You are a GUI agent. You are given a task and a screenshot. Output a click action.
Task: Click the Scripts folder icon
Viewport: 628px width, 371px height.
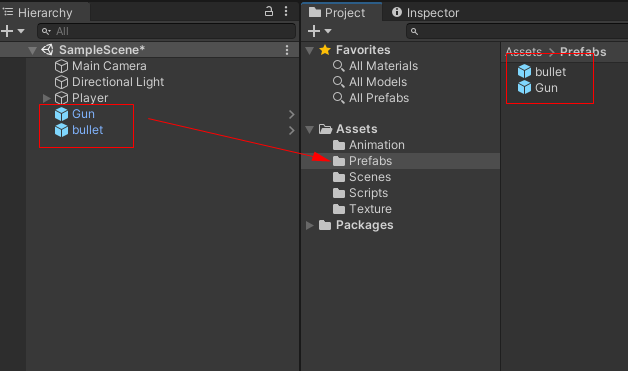(x=339, y=193)
